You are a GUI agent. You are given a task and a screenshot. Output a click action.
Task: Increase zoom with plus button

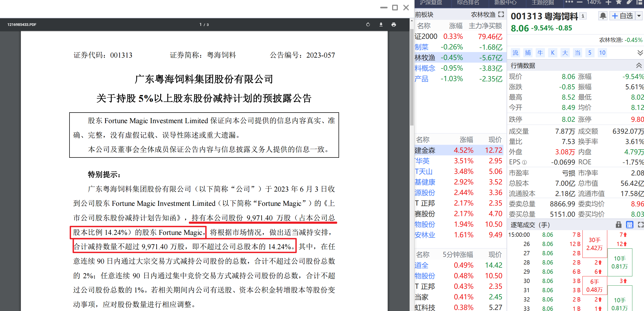pos(608,2)
